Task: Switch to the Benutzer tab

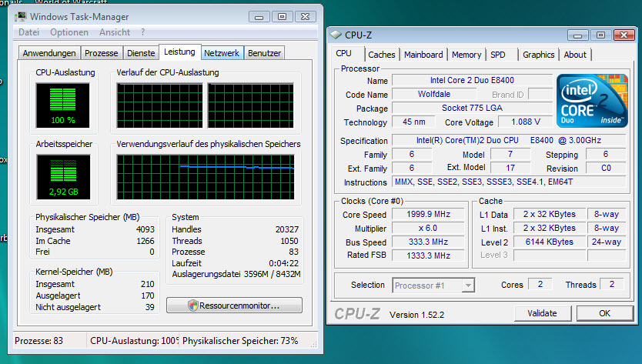Action: point(264,53)
